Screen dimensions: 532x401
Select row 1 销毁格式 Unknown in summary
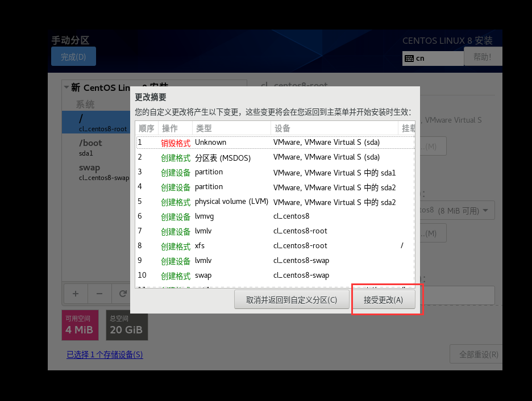tap(275, 143)
